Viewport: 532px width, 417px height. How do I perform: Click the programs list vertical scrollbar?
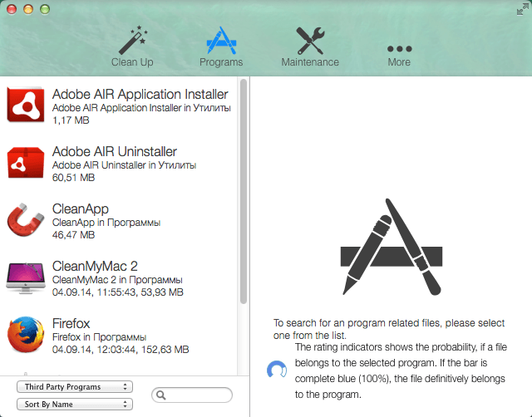244,192
